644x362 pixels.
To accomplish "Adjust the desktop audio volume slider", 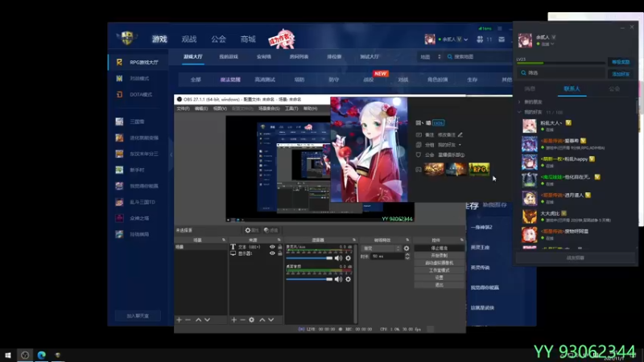I will tap(309, 279).
